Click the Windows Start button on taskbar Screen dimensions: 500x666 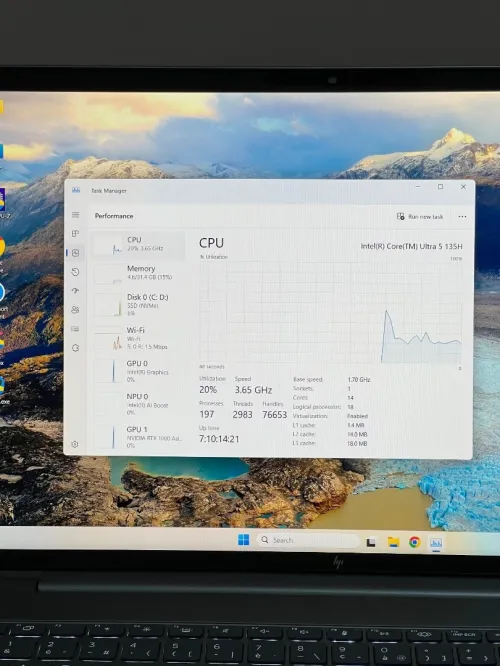click(x=244, y=540)
